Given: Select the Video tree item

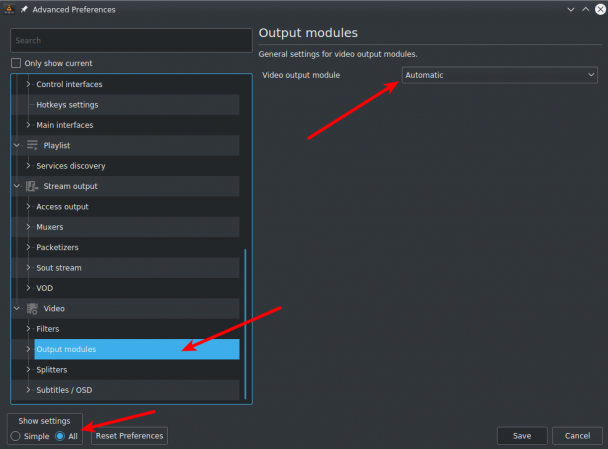Looking at the screenshot, I should tap(54, 309).
